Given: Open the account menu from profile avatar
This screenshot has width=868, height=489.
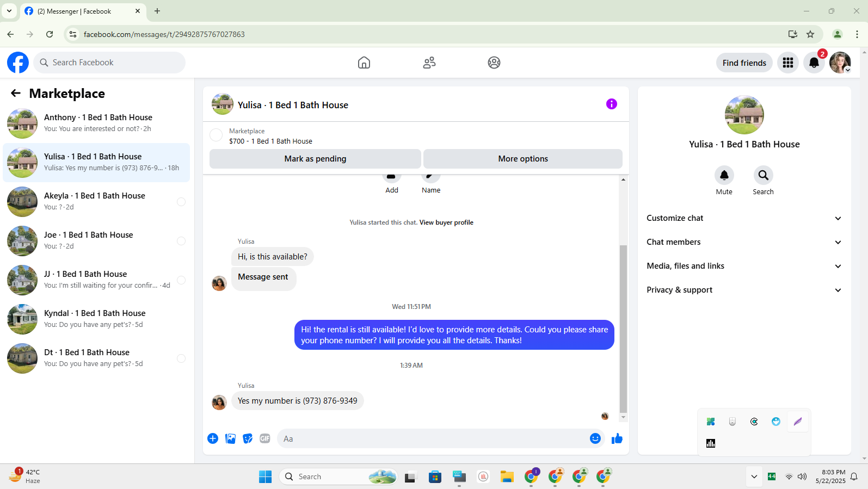Looking at the screenshot, I should [840, 63].
